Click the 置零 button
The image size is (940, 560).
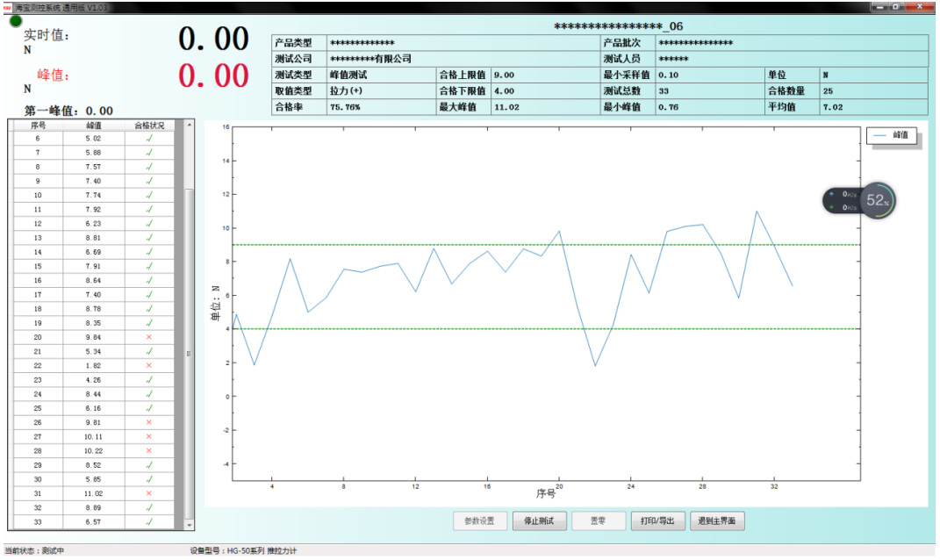(x=599, y=521)
